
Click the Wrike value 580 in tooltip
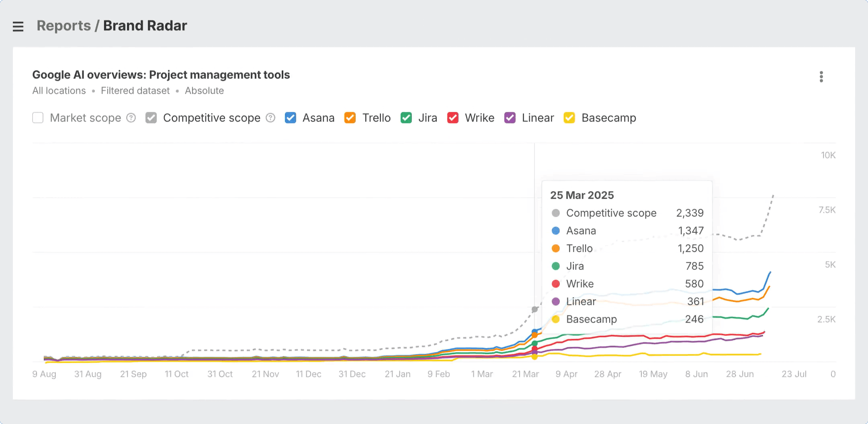point(694,284)
